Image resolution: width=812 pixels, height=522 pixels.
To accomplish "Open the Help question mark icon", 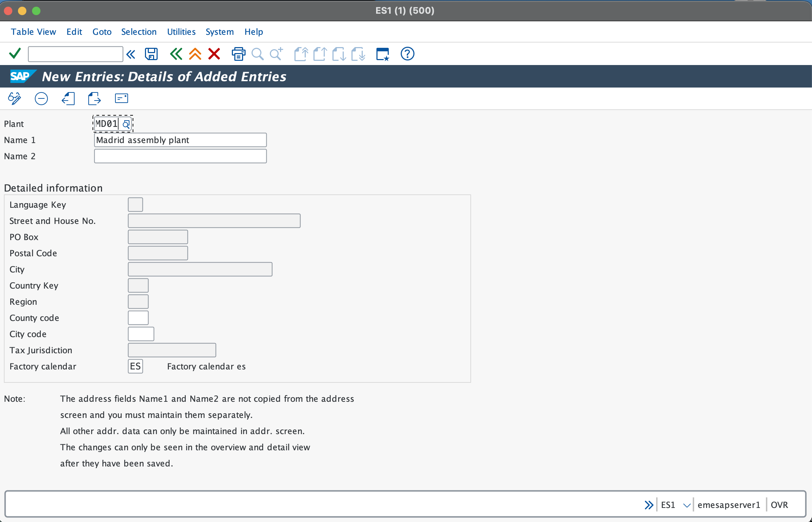I will point(407,54).
